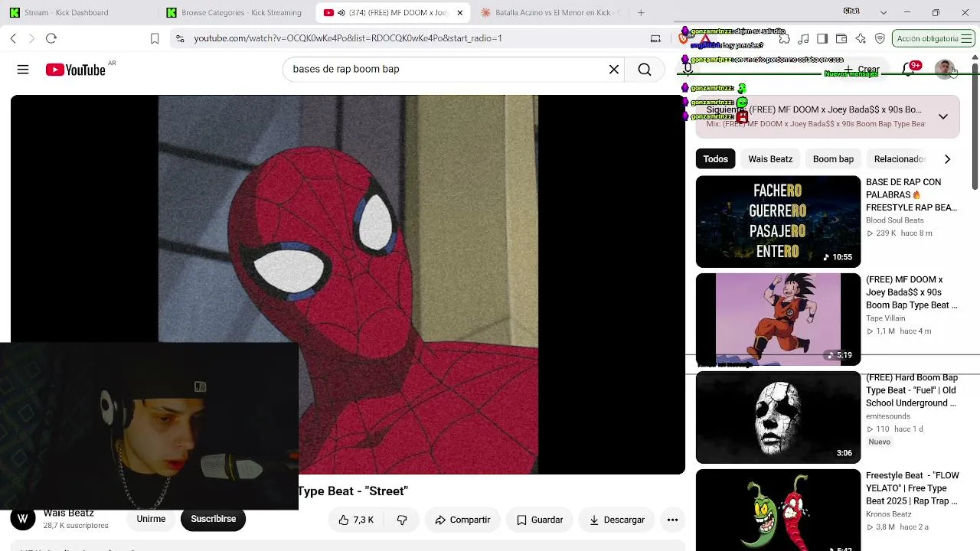
Task: Open YouTube notifications bell
Action: click(908, 69)
